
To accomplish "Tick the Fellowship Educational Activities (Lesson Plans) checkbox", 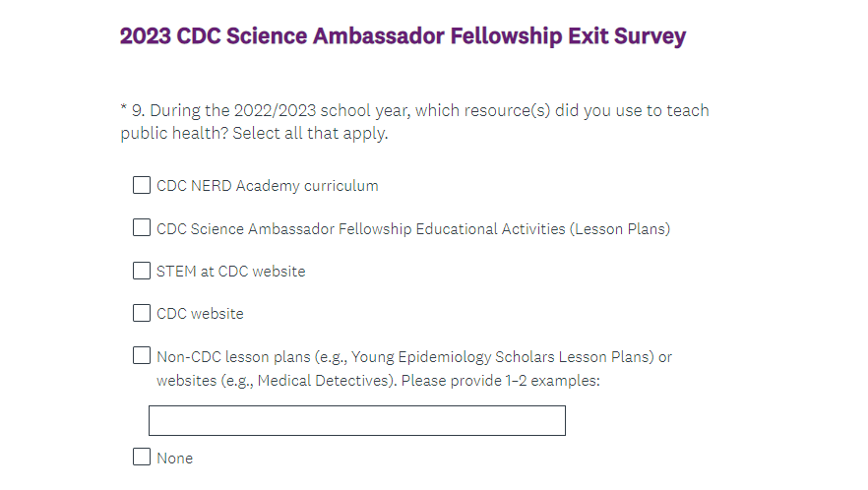I will coord(142,228).
